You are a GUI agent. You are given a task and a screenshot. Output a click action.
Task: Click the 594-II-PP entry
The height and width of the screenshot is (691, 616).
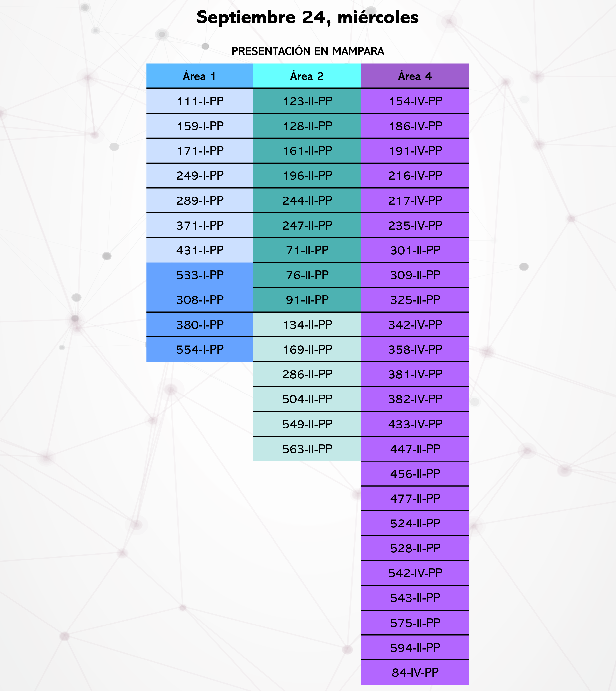[415, 648]
